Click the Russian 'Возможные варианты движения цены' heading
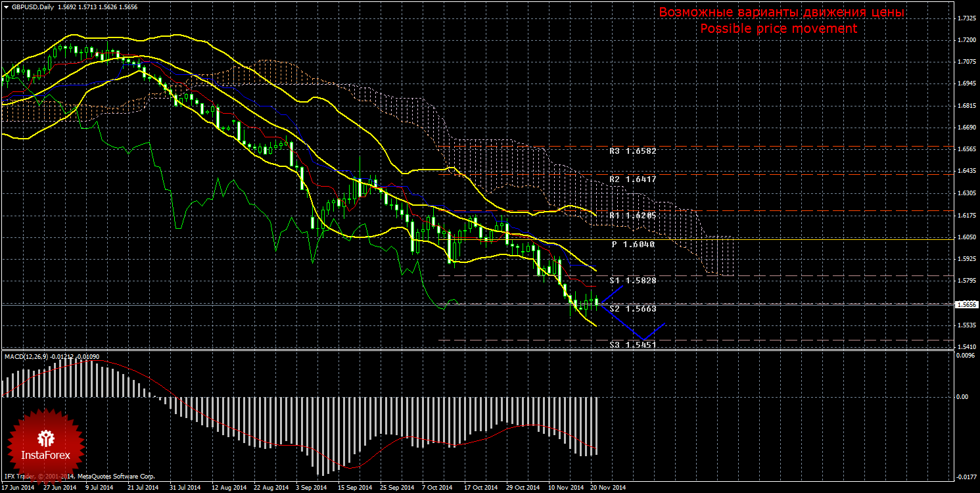 click(x=782, y=12)
